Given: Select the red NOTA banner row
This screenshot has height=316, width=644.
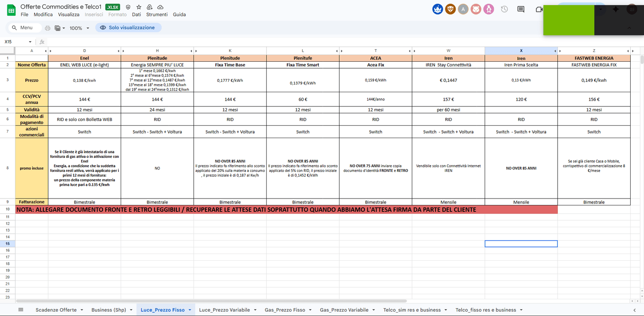Looking at the screenshot, I should point(286,210).
